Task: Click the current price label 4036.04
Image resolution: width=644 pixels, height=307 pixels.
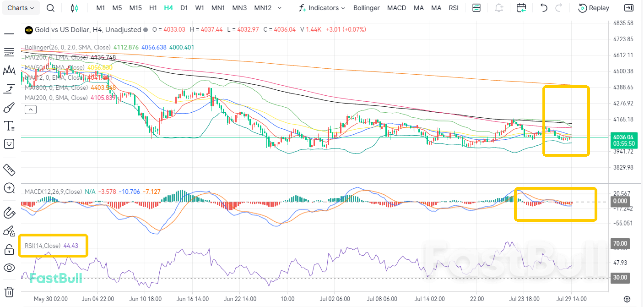Action: pos(623,137)
